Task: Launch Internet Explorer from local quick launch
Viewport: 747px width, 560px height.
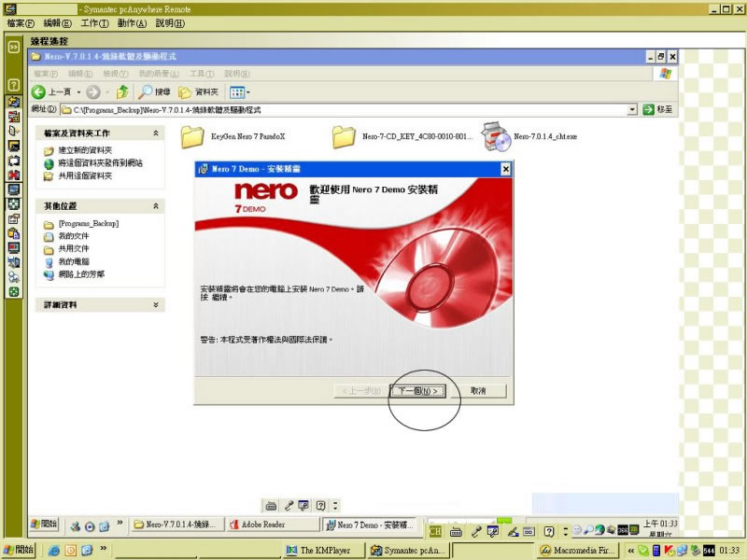Action: (54, 551)
